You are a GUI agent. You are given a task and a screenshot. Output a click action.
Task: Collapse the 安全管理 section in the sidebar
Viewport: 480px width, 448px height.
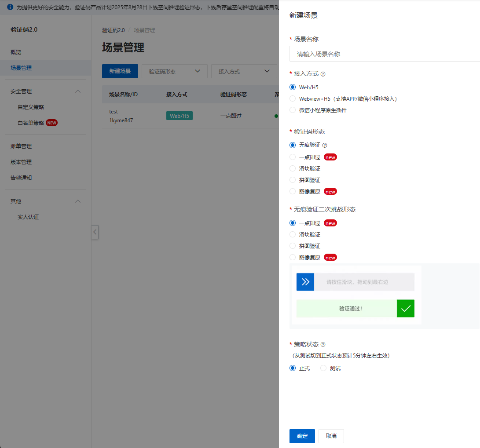(x=77, y=91)
